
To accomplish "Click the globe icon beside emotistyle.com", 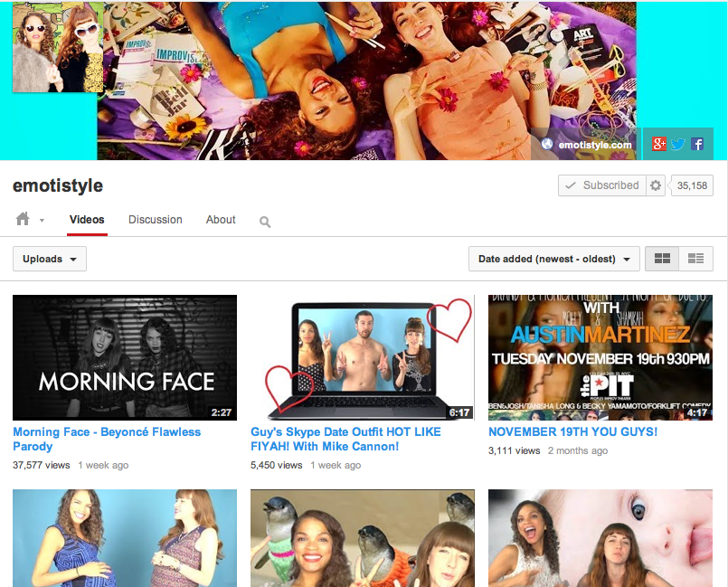I will click(546, 144).
